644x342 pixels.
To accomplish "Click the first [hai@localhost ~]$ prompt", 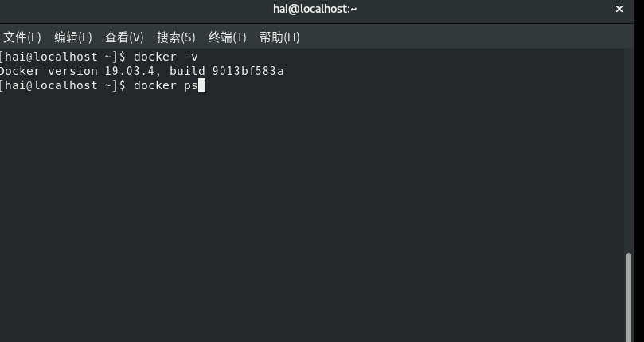I will tap(62, 57).
